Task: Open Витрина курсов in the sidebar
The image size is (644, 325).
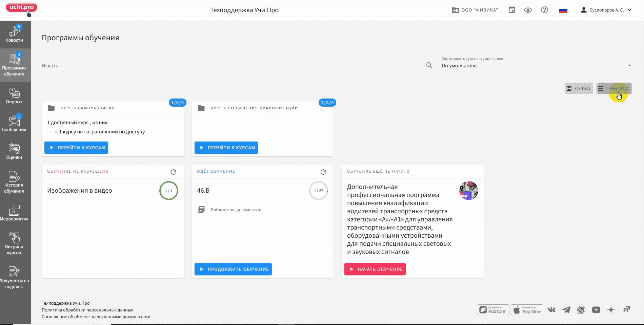Action: 14,244
